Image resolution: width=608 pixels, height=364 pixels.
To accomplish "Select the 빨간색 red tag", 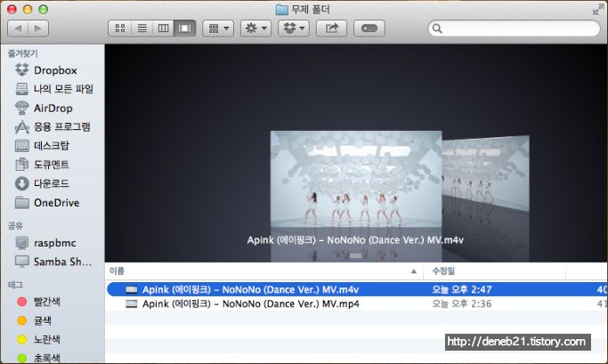I will (x=39, y=302).
